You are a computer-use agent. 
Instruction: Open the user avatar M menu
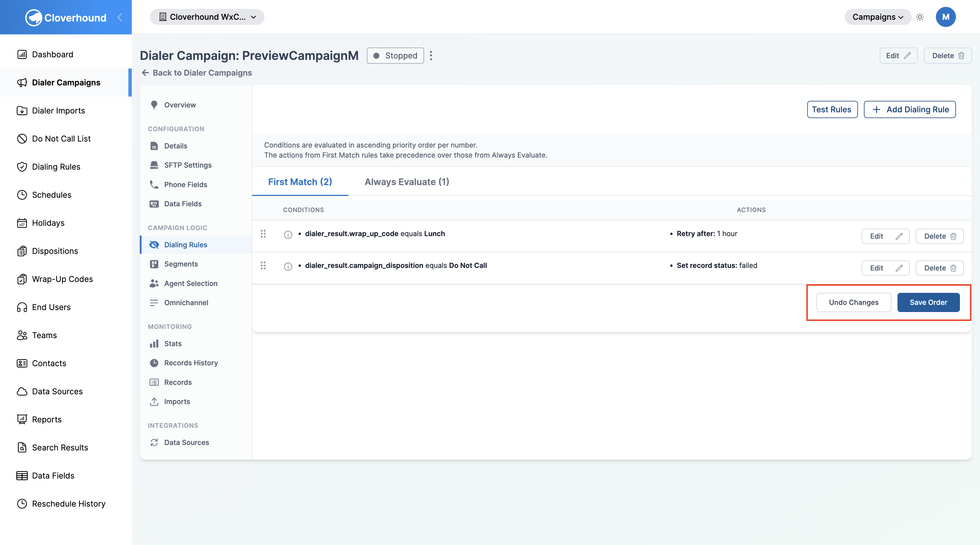(x=945, y=17)
